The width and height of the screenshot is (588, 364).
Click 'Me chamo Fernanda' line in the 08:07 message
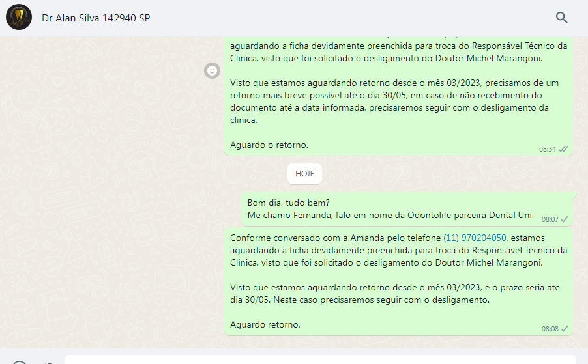pos(390,216)
